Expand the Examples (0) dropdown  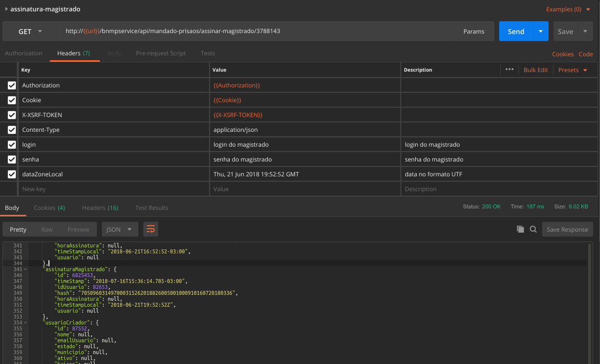[568, 9]
